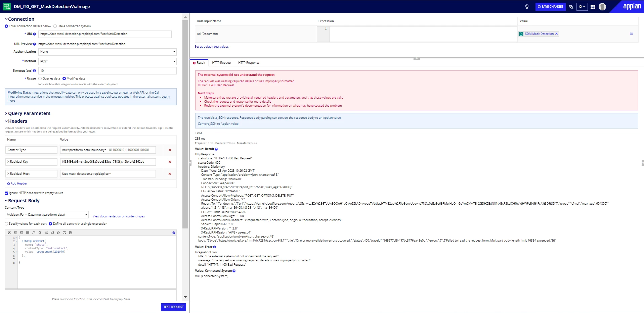Click the URL input field
644x313 pixels.
105,34
